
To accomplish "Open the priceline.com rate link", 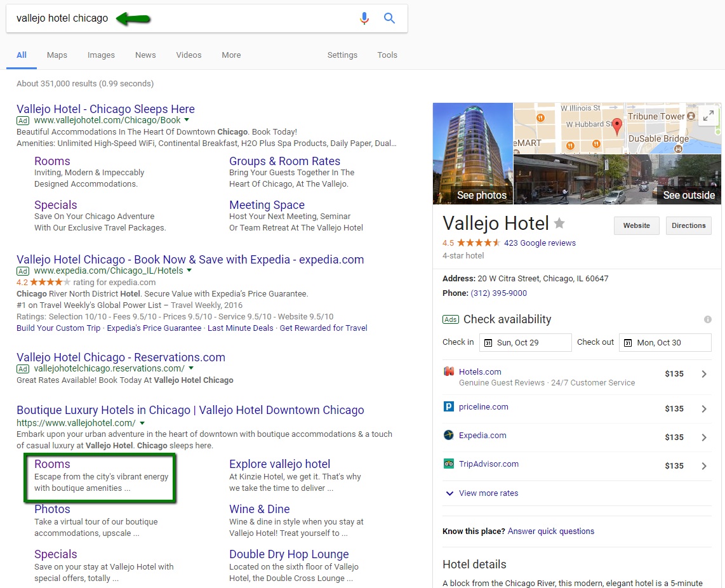I will (x=483, y=406).
